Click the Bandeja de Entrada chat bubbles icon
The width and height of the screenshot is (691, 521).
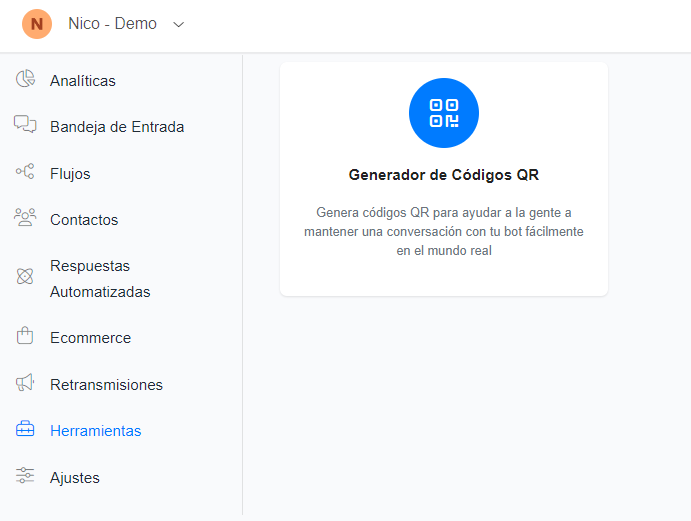pyautogui.click(x=25, y=124)
